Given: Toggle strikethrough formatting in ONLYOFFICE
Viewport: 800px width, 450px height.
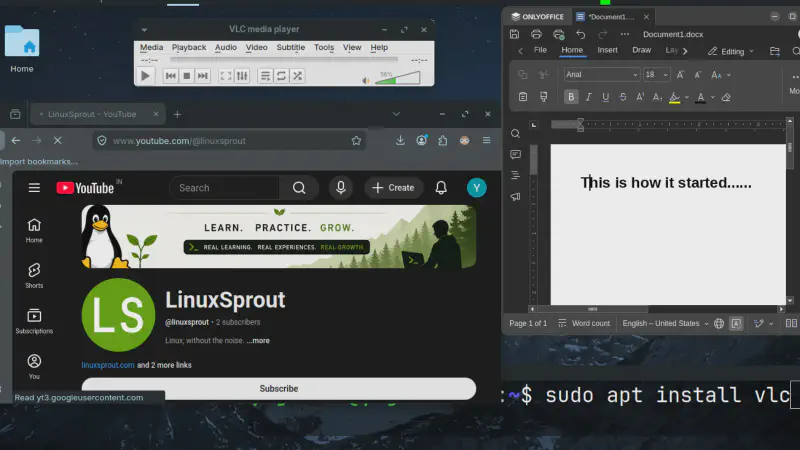Looking at the screenshot, I should [623, 97].
